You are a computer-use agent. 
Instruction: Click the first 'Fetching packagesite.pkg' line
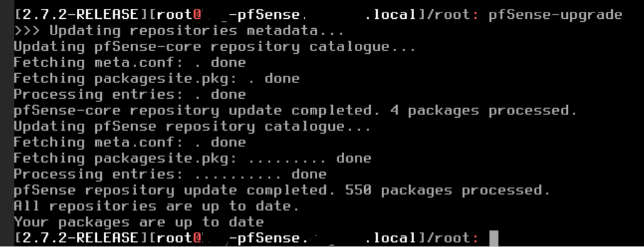click(157, 79)
